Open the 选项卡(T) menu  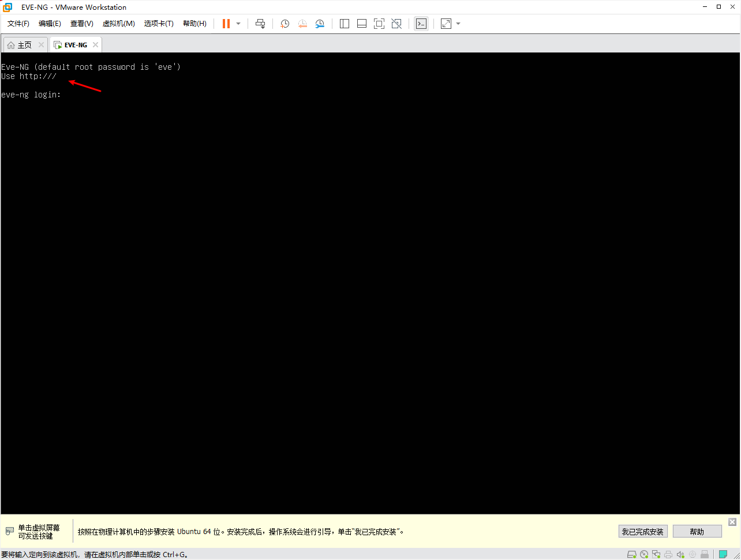[159, 24]
